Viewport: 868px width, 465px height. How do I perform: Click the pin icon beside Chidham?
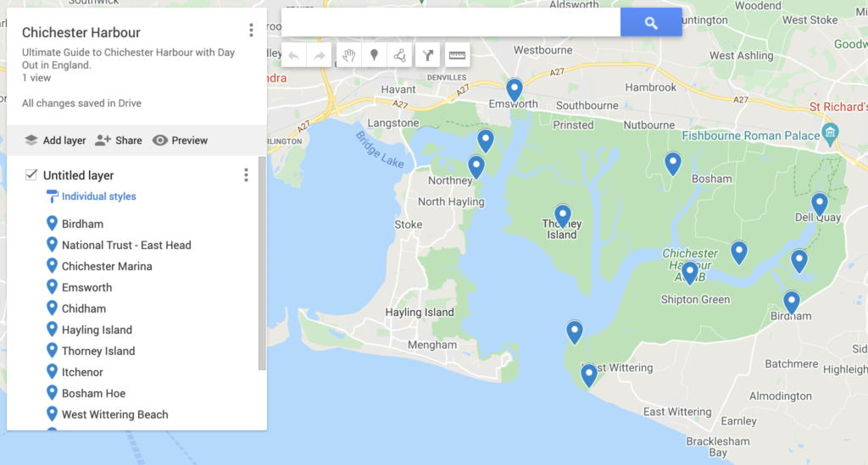pyautogui.click(x=52, y=307)
